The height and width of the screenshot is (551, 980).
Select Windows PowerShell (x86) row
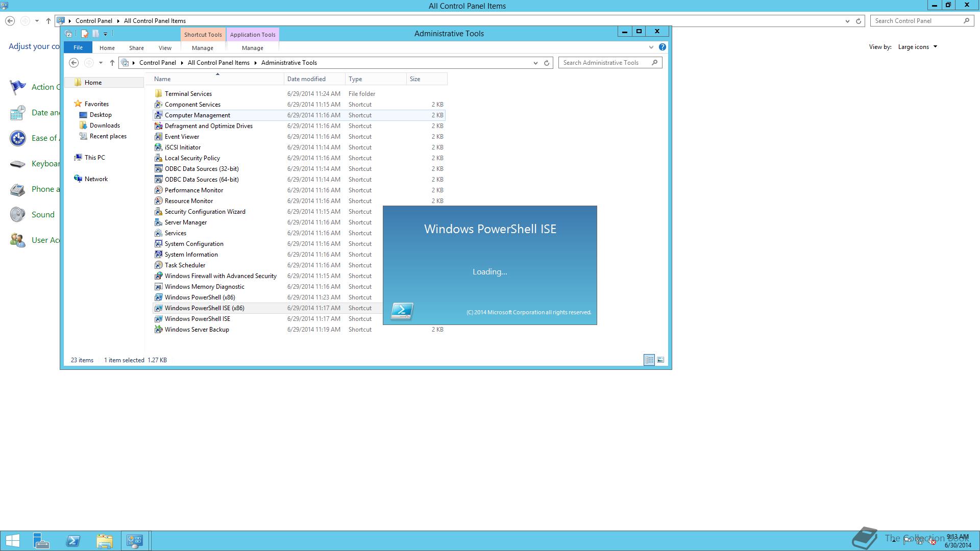click(x=267, y=297)
